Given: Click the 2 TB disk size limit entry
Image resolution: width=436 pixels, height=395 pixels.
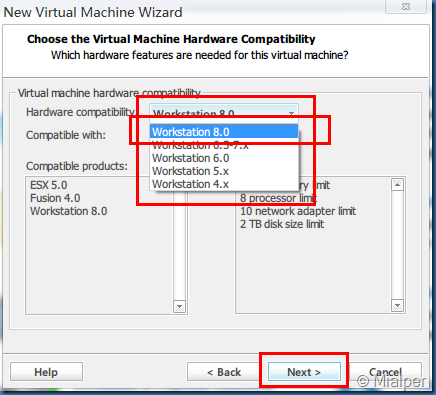Looking at the screenshot, I should point(282,224).
